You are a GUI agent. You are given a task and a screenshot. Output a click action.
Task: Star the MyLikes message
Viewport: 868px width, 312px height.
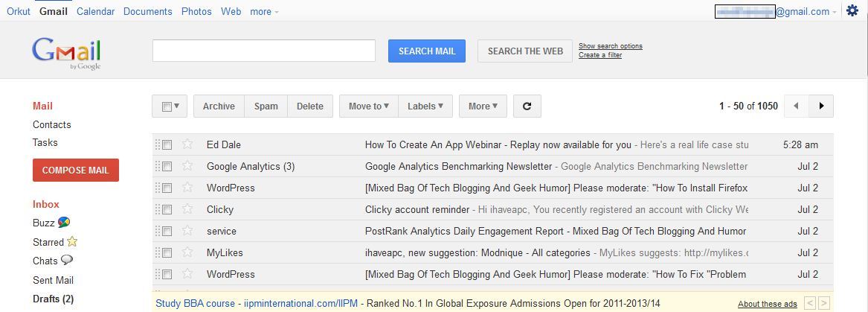187,252
